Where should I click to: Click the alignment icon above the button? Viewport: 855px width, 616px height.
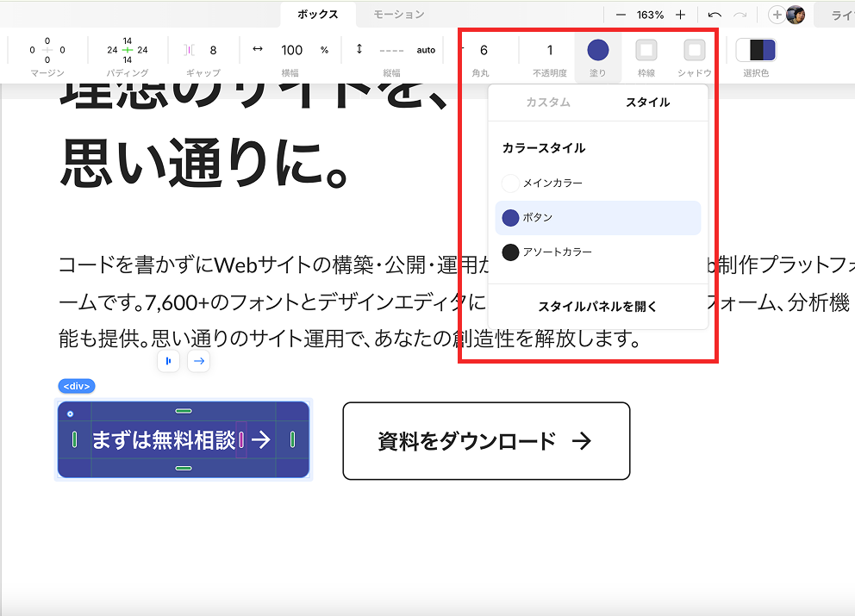(x=168, y=361)
